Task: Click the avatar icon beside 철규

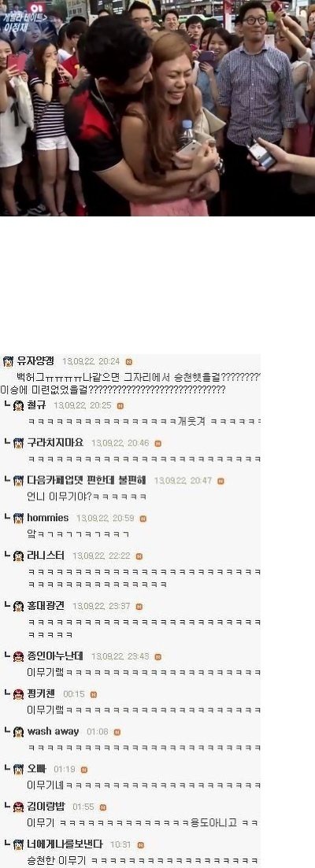Action: 18,406
